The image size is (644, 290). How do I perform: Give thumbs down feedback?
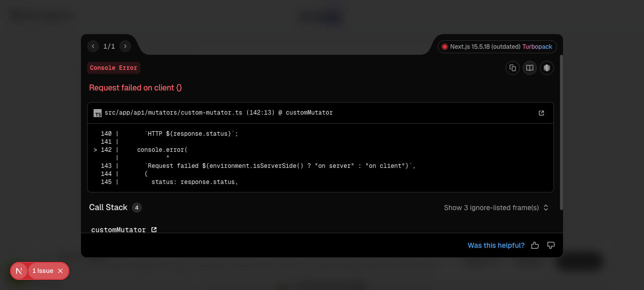tap(551, 245)
